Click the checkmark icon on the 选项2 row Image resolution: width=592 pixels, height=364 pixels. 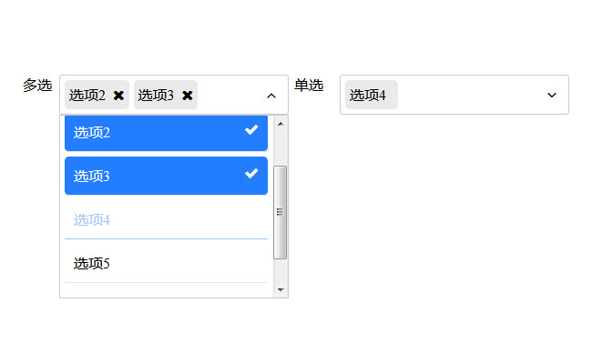[x=251, y=130]
